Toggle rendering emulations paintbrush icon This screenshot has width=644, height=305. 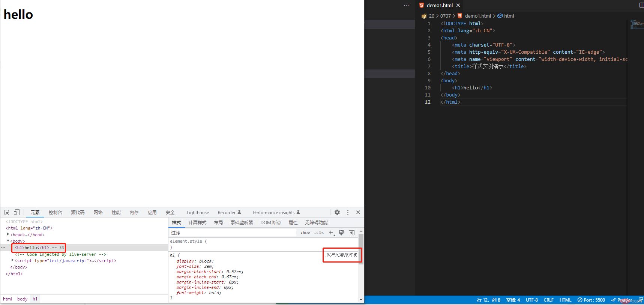pyautogui.click(x=341, y=233)
